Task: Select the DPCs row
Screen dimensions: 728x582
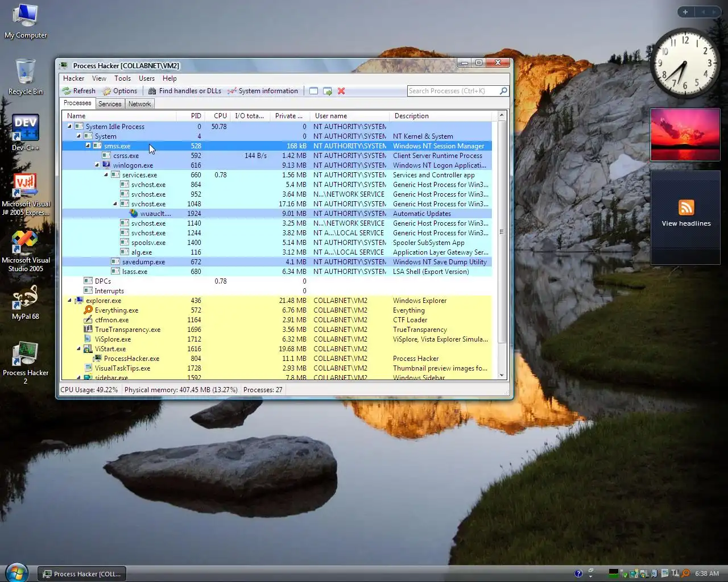Action: [277, 281]
